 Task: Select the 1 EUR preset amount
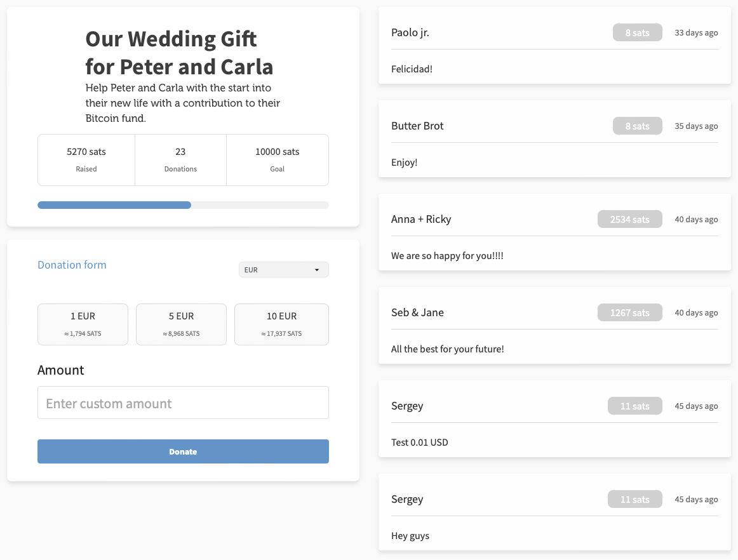pos(83,324)
